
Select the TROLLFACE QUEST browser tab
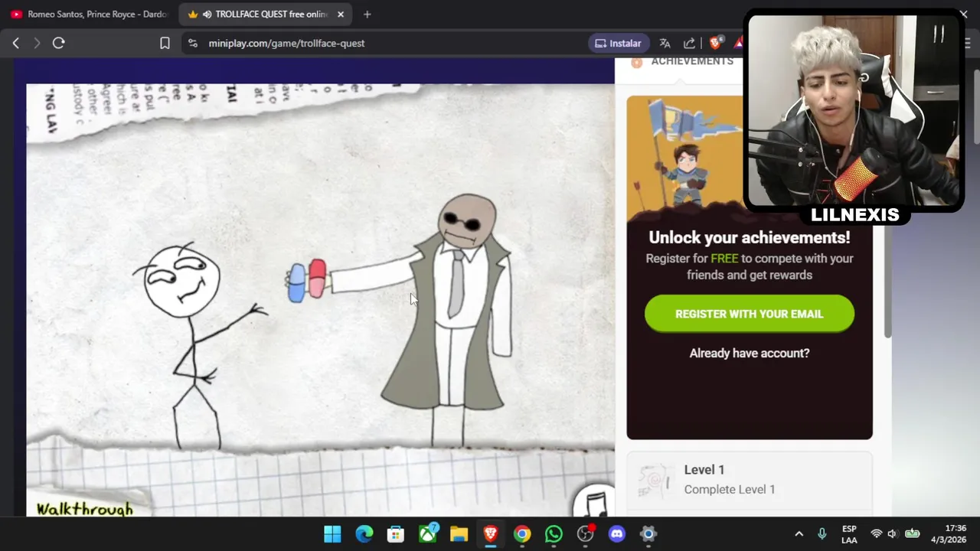click(x=265, y=15)
